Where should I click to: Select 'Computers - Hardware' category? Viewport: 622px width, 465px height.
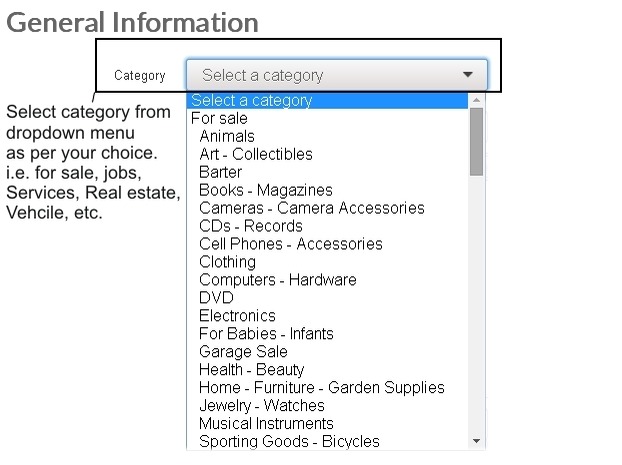(277, 280)
